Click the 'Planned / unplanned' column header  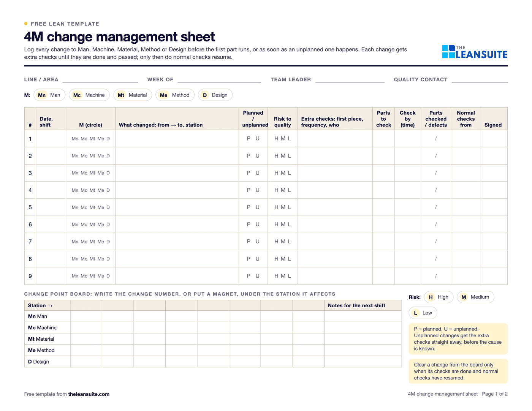[253, 119]
